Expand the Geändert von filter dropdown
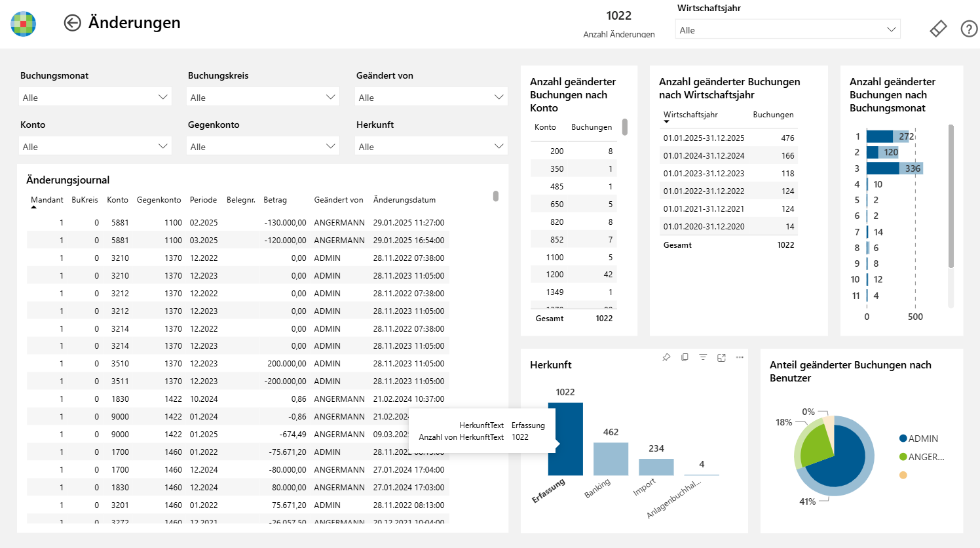 [x=431, y=97]
